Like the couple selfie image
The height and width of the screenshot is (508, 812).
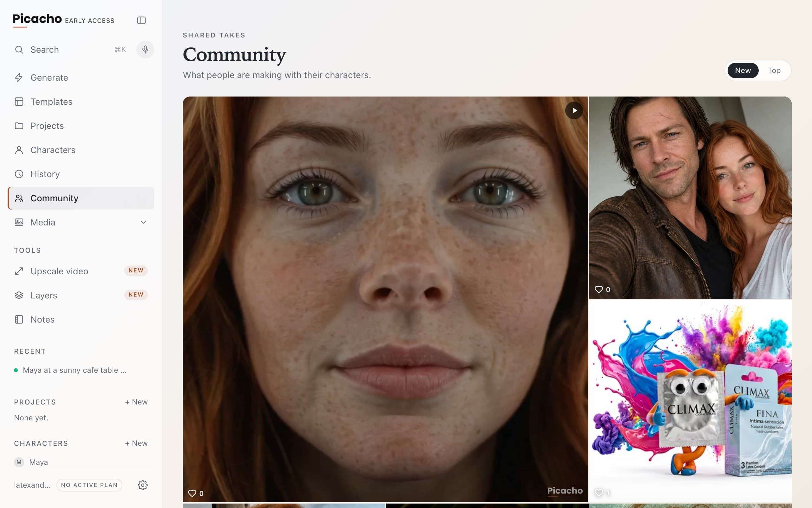599,289
